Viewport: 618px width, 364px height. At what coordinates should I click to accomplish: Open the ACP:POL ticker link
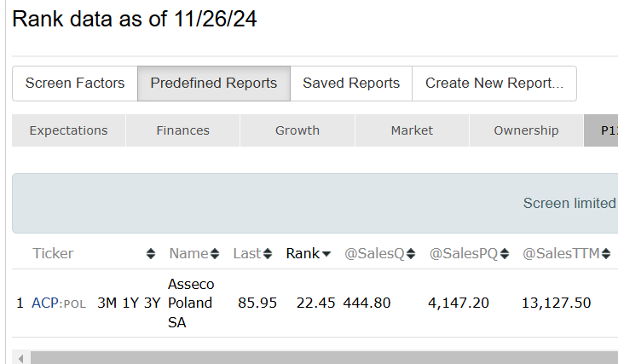(x=58, y=303)
